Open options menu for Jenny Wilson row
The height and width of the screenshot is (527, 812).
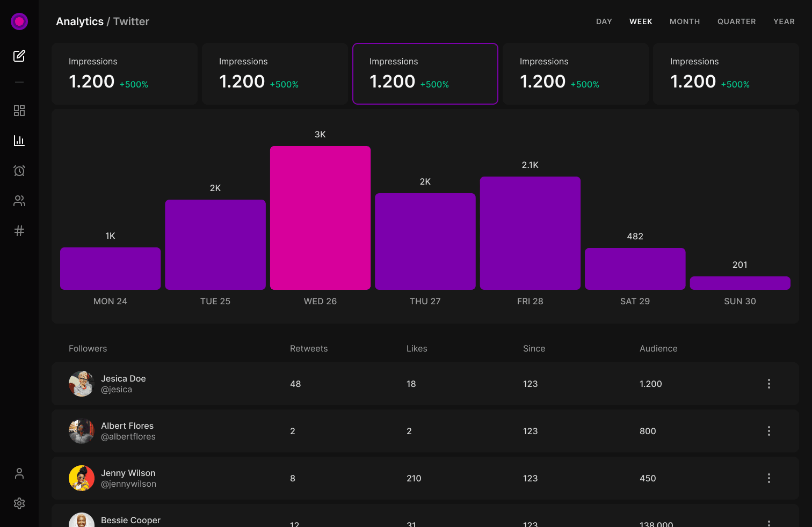click(769, 478)
